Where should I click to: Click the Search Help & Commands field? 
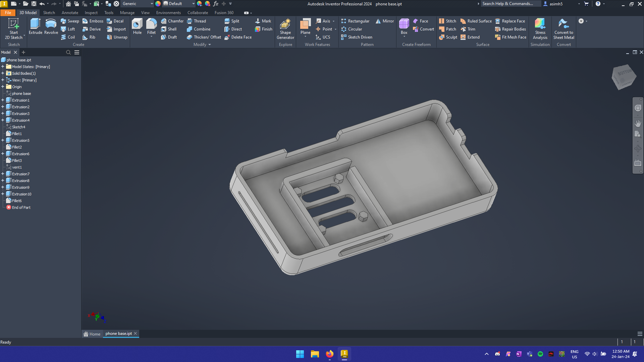tap(511, 4)
